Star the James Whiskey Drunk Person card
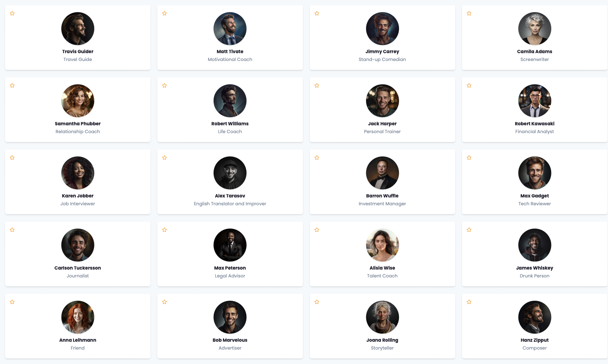The height and width of the screenshot is (364, 608). coord(469,230)
